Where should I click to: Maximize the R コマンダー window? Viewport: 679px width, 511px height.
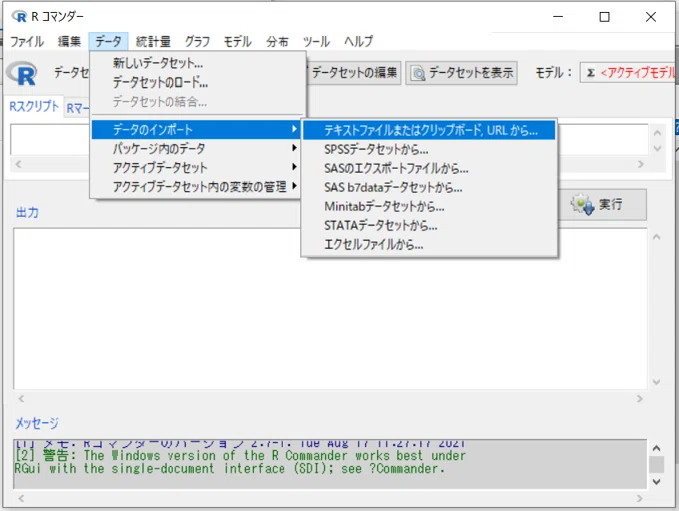click(605, 16)
